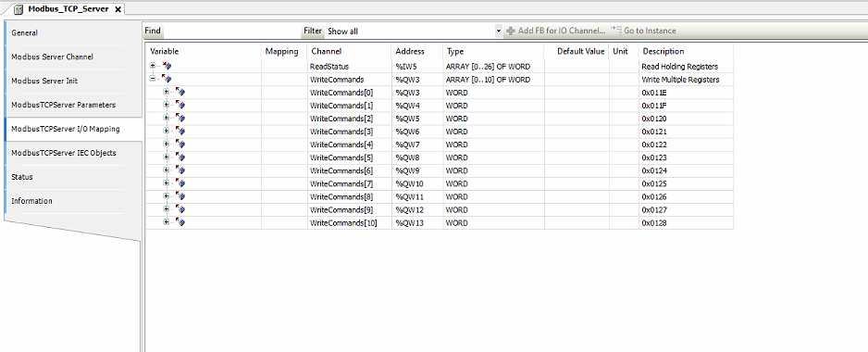This screenshot has width=868, height=352.
Task: Expand the WriteCommands[5] row
Action: 166,157
